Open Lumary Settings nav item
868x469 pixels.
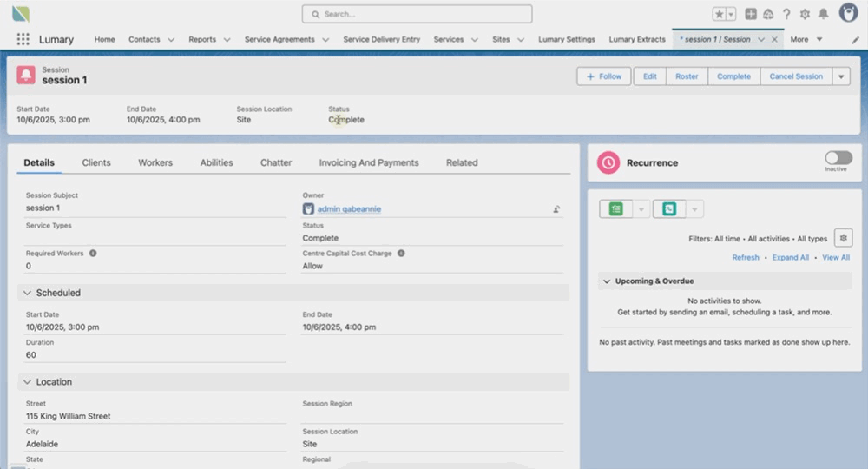pyautogui.click(x=566, y=39)
